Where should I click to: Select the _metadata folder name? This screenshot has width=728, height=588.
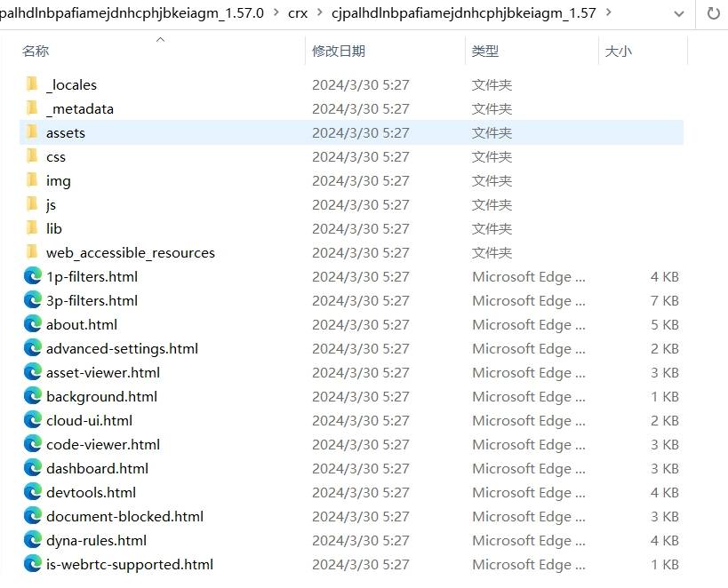[x=80, y=108]
